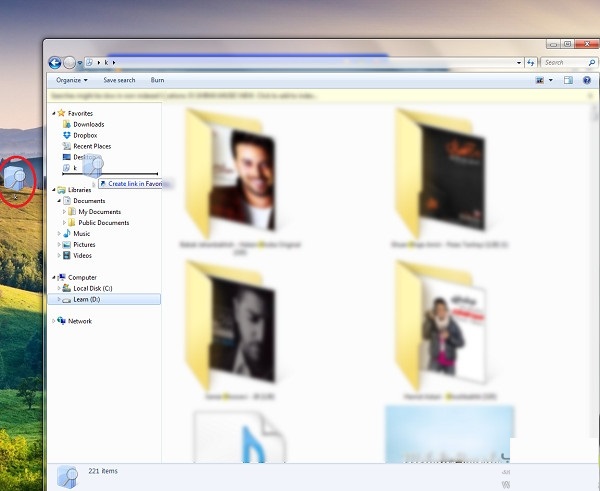600x491 pixels.
Task: Click the Save search button
Action: point(118,80)
